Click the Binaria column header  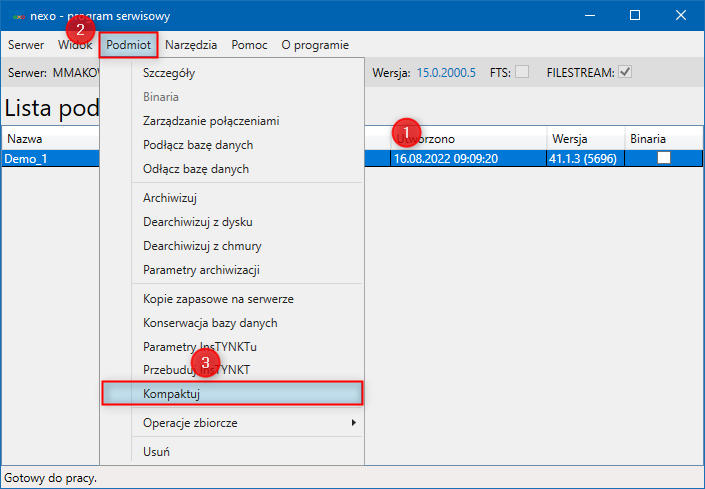664,139
